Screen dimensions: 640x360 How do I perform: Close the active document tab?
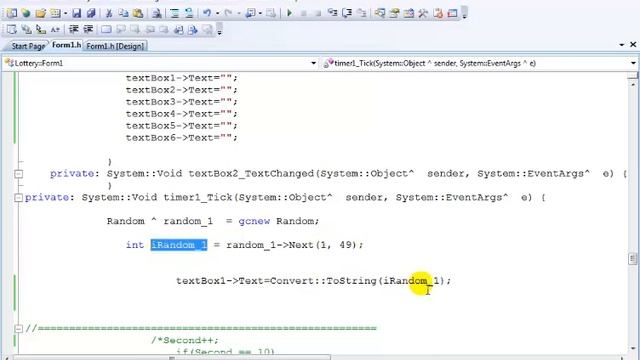(x=633, y=44)
